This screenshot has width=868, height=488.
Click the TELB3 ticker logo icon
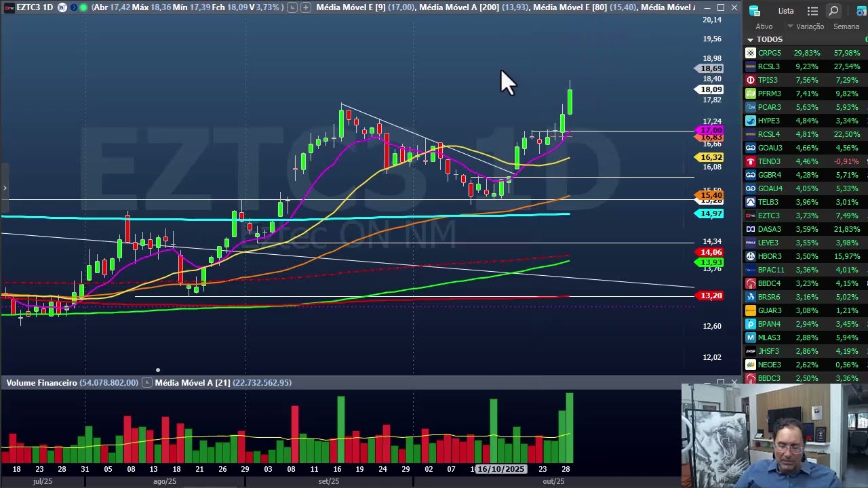tap(751, 202)
